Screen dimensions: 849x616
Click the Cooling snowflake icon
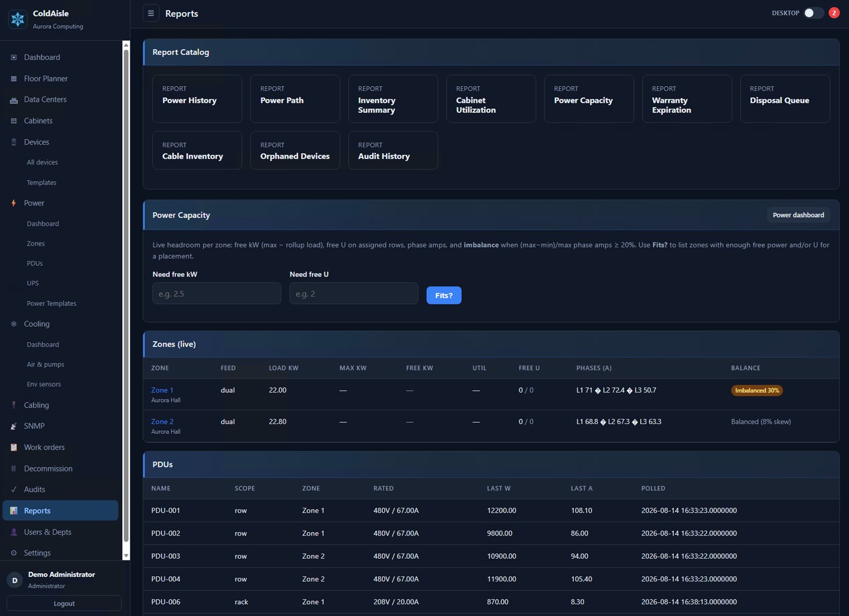point(14,324)
